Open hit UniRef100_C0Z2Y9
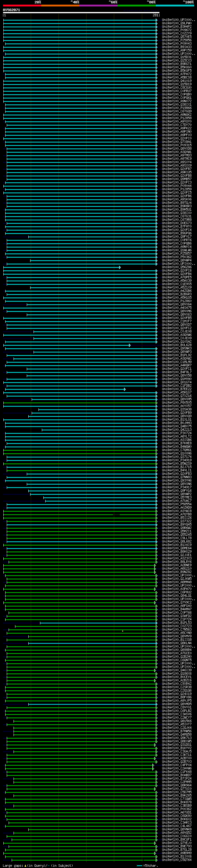Viewport: 197px width, 868px height. click(x=177, y=33)
